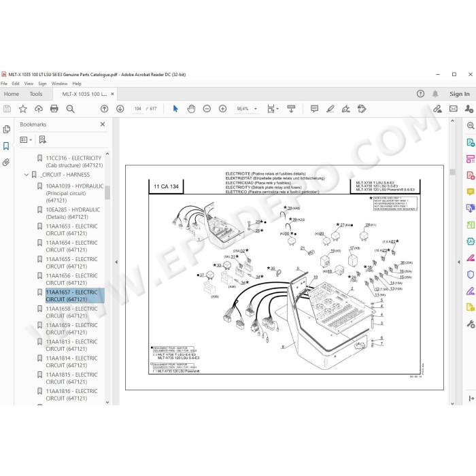Print the document using printer icon
The height and width of the screenshot is (476, 476).
point(54,109)
